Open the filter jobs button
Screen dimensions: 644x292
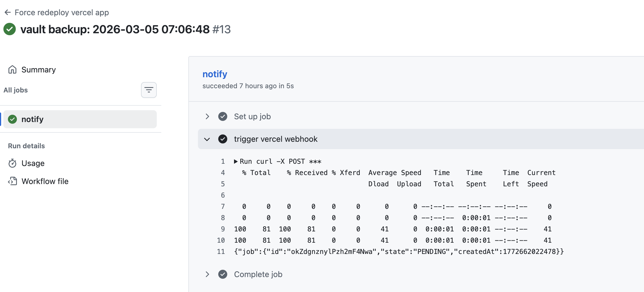[149, 90]
